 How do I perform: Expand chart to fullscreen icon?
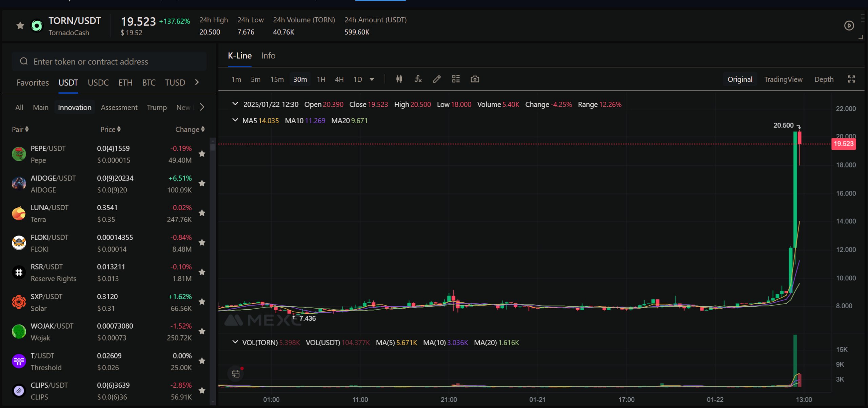click(x=851, y=79)
